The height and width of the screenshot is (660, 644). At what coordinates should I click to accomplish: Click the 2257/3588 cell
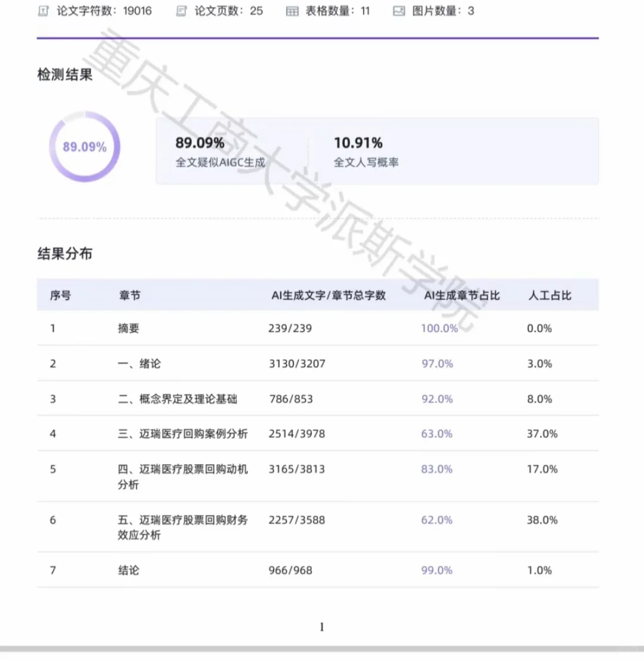click(x=297, y=520)
